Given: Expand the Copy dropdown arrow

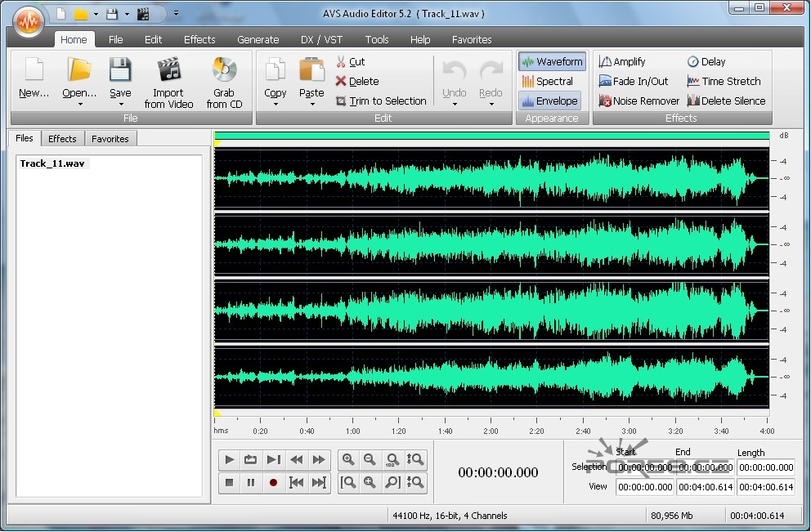Looking at the screenshot, I should (x=276, y=105).
